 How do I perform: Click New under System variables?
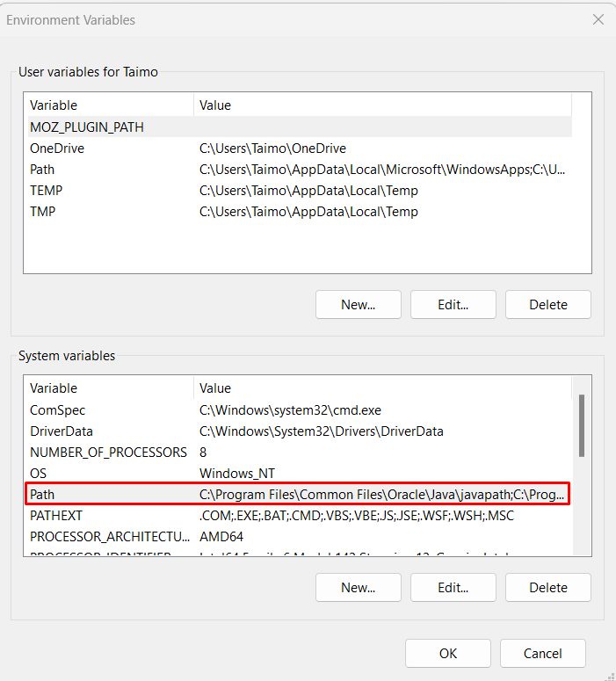tap(359, 587)
